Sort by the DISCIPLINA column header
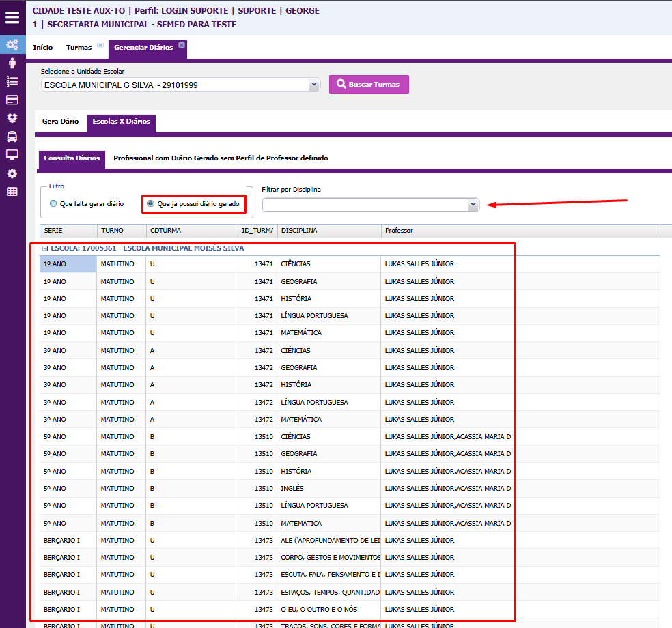Image resolution: width=672 pixels, height=628 pixels. pyautogui.click(x=328, y=231)
